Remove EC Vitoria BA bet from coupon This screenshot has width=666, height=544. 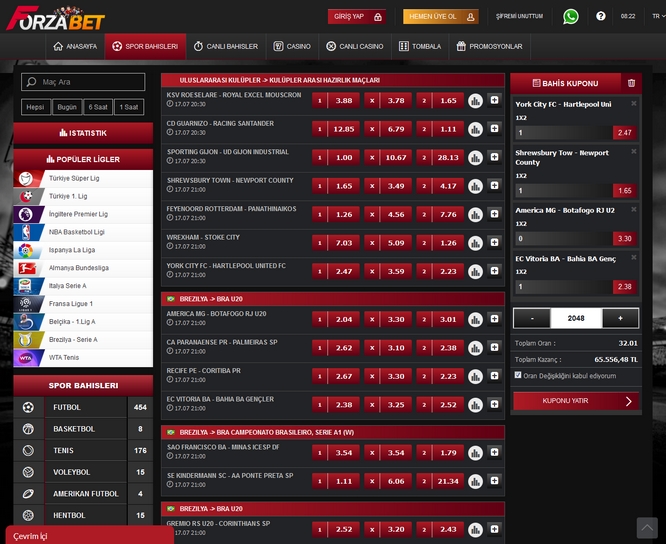point(634,257)
